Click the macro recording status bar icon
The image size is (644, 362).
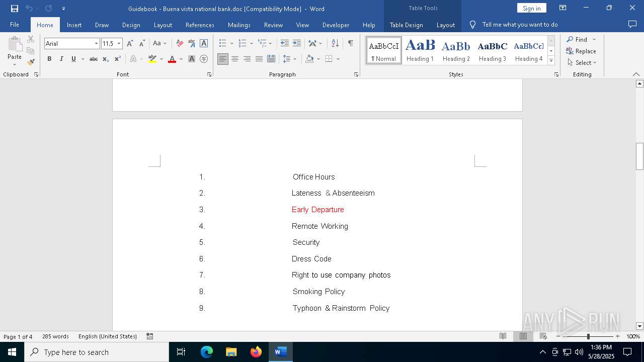tap(150, 336)
